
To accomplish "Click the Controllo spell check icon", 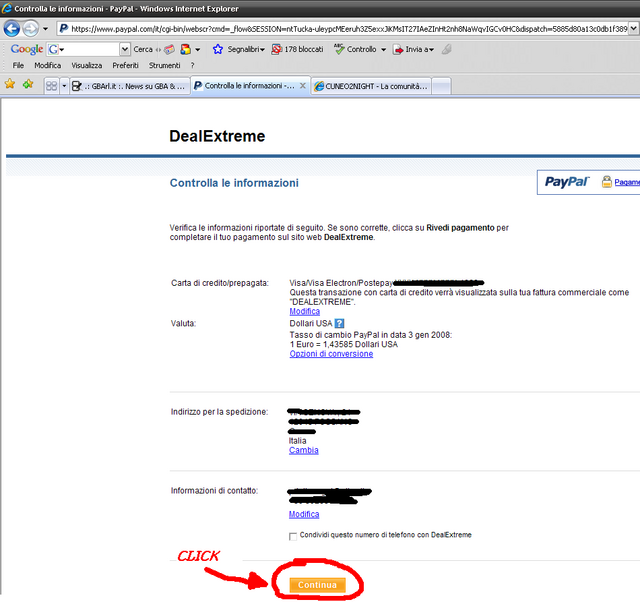I will coord(339,49).
